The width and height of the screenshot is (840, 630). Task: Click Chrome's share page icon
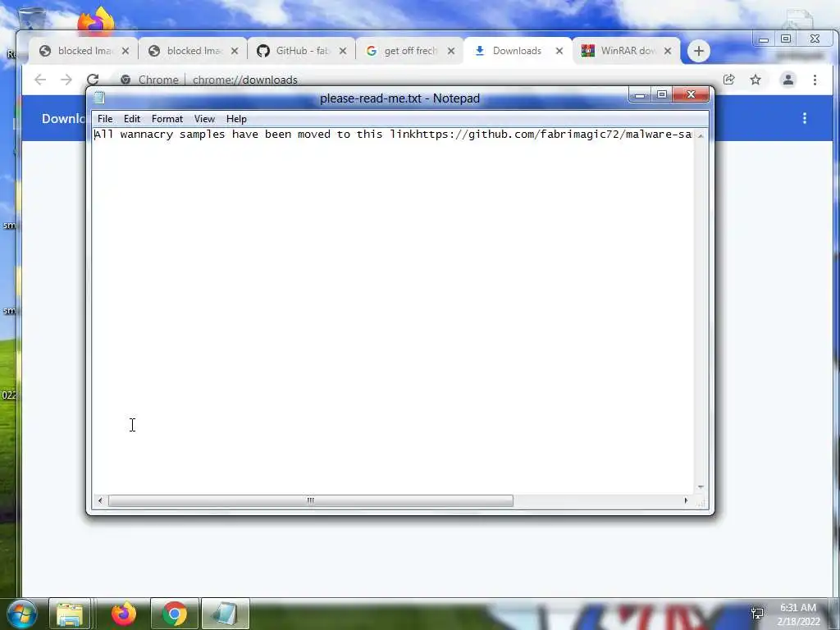(728, 80)
